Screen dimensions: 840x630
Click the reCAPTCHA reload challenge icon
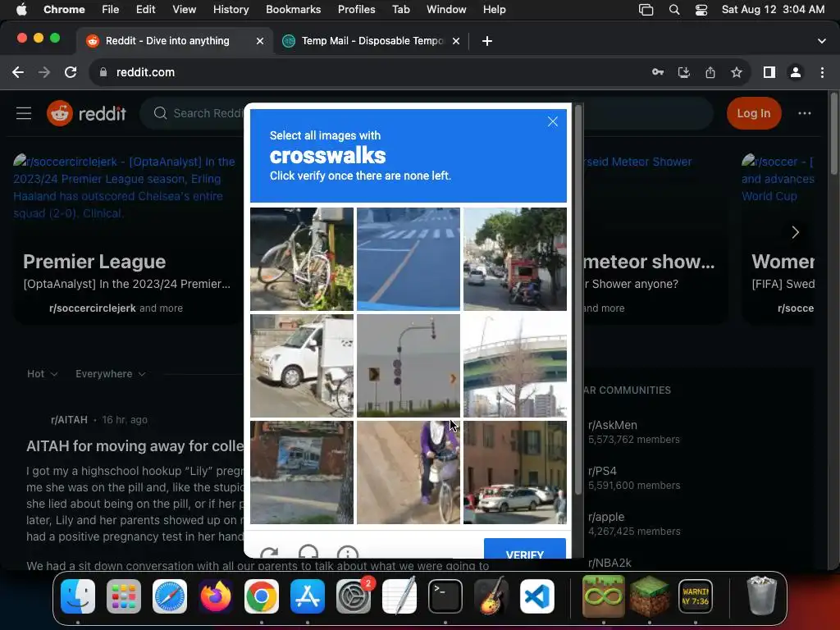[x=269, y=552]
